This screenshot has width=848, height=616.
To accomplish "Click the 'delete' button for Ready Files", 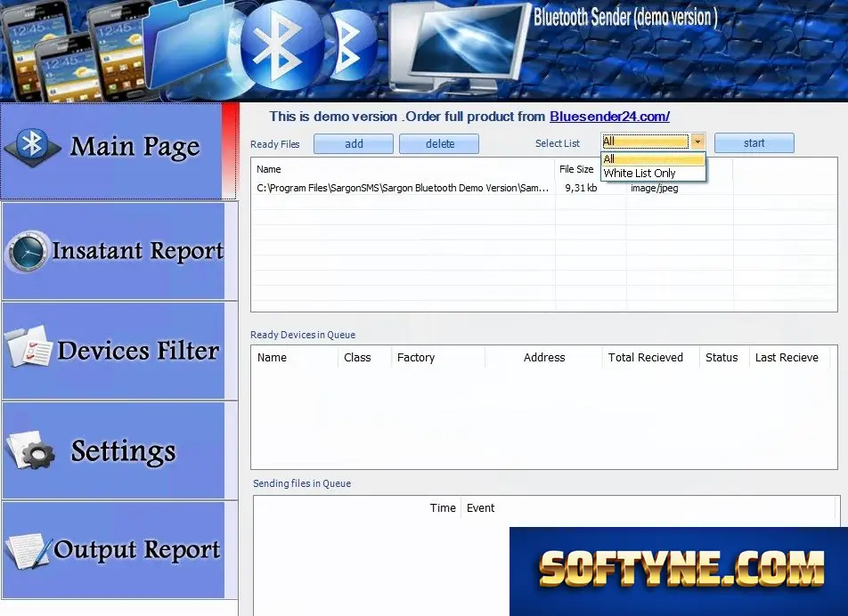I will coord(439,143).
